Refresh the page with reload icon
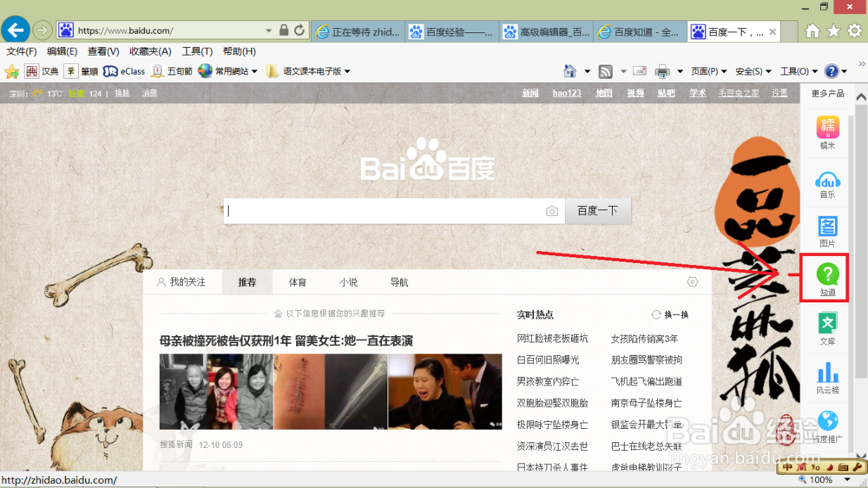Image resolution: width=868 pixels, height=488 pixels. [x=299, y=30]
